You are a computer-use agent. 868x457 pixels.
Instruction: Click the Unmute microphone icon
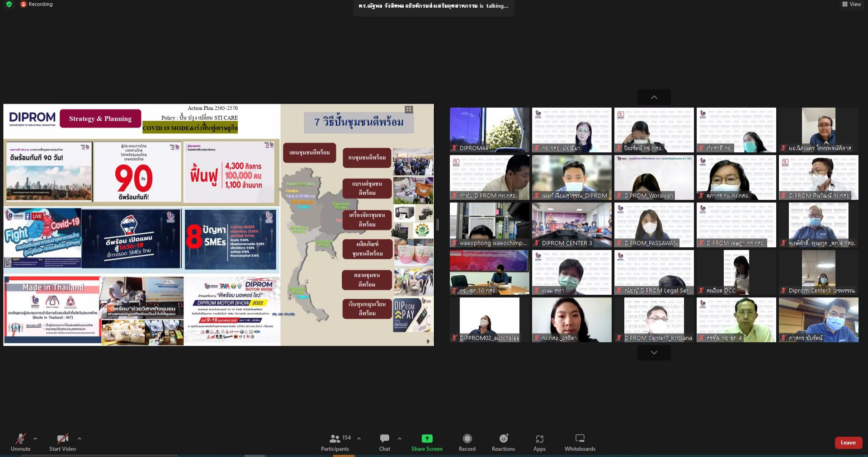[x=20, y=438]
